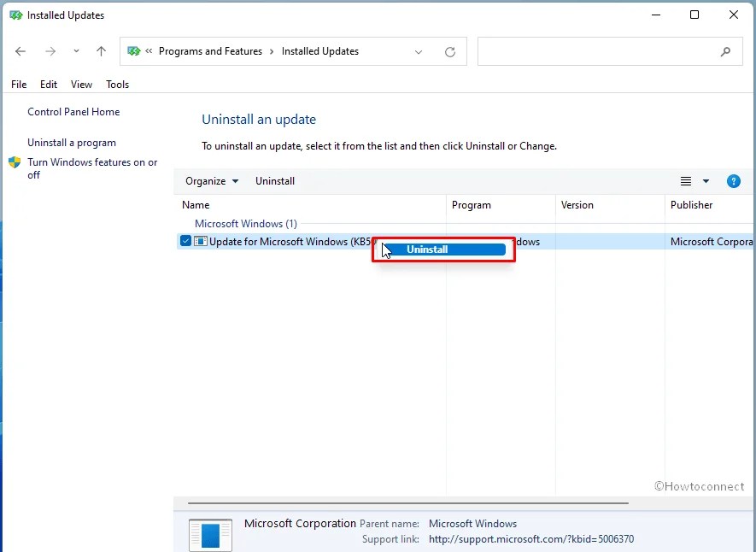The image size is (756, 552).
Task: Click the Change your view icon
Action: coord(687,181)
